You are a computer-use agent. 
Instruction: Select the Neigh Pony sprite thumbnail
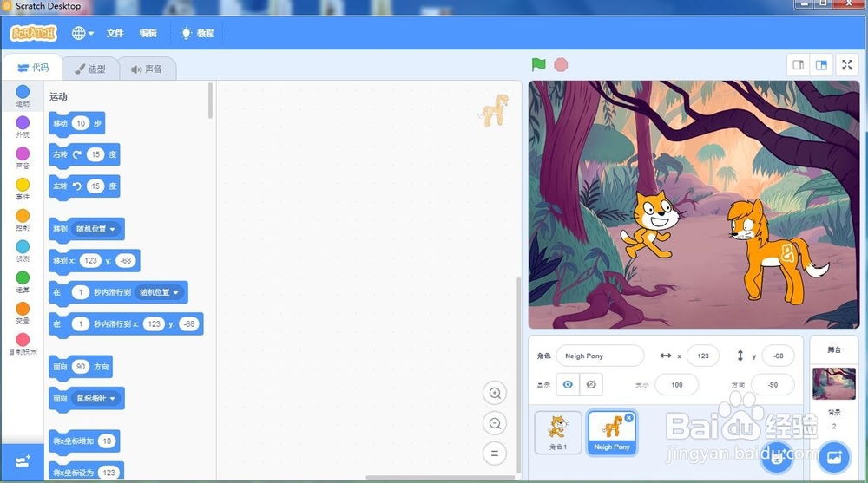tap(612, 432)
